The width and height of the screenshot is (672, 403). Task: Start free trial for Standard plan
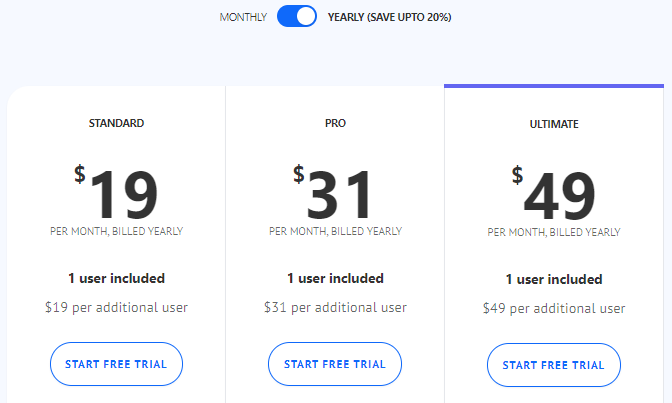[x=116, y=364]
